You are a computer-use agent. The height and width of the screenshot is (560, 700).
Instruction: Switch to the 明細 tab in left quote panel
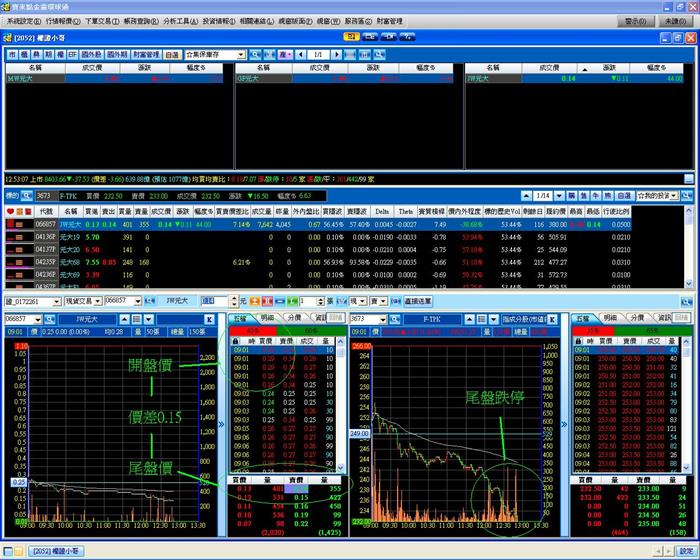(x=267, y=318)
